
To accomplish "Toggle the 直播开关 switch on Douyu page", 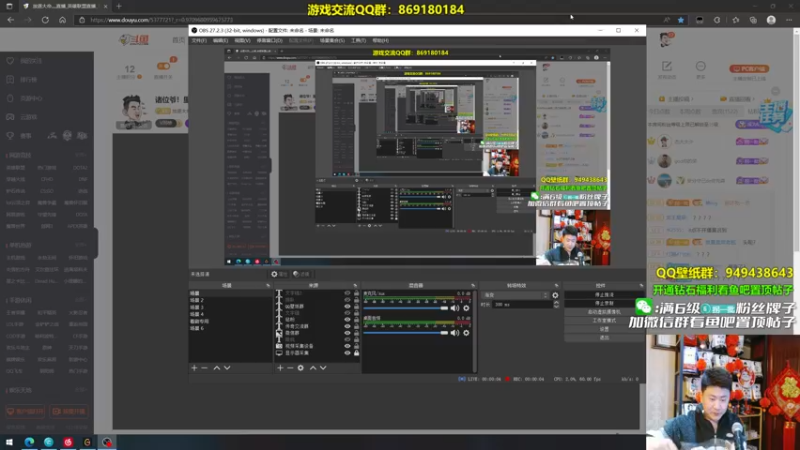I will 164,66.
